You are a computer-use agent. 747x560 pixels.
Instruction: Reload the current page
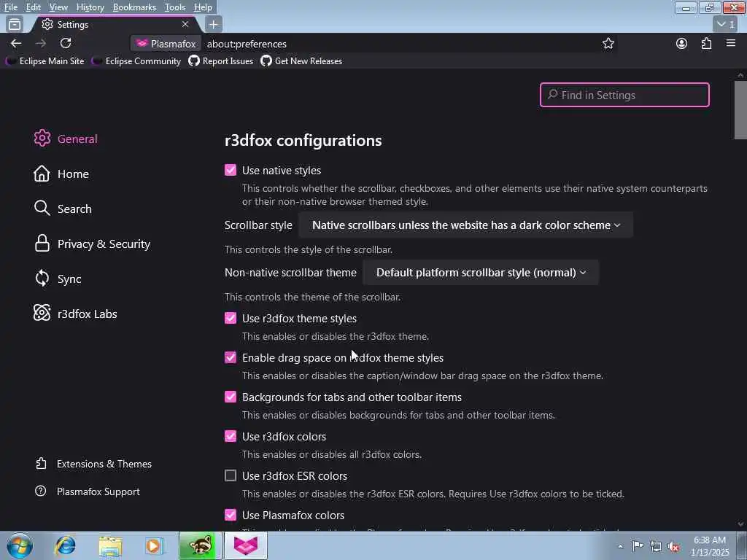pyautogui.click(x=66, y=43)
